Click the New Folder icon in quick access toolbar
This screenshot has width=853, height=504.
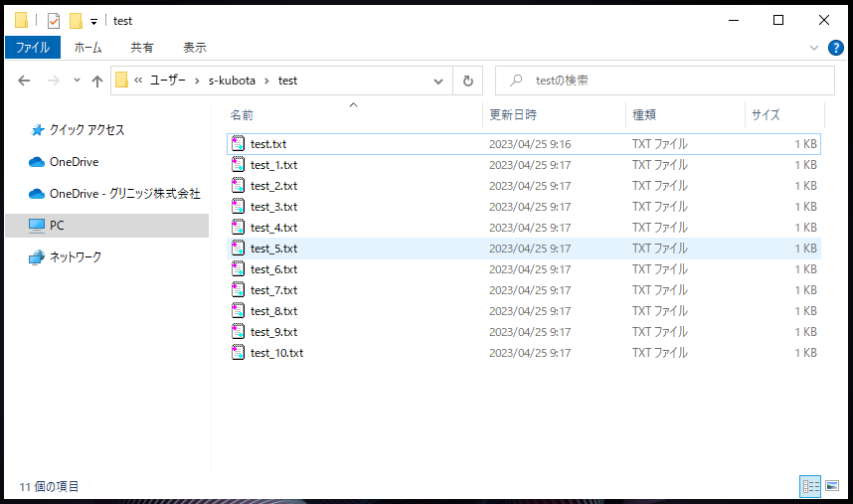(76, 21)
